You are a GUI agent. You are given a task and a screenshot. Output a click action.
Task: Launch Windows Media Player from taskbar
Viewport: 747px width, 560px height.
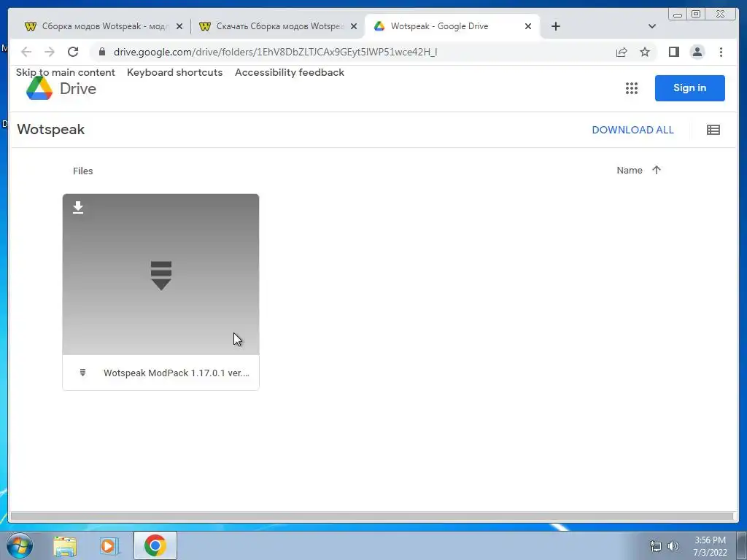coord(109,546)
